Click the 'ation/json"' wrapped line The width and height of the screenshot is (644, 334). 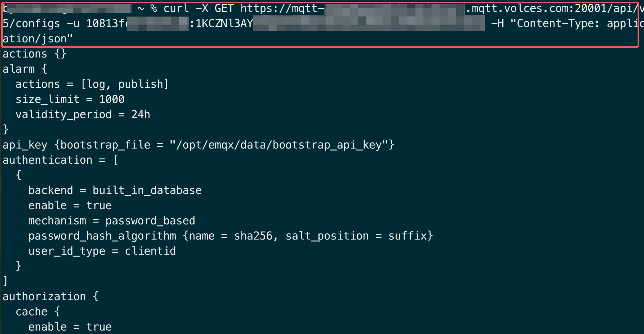coord(37,39)
